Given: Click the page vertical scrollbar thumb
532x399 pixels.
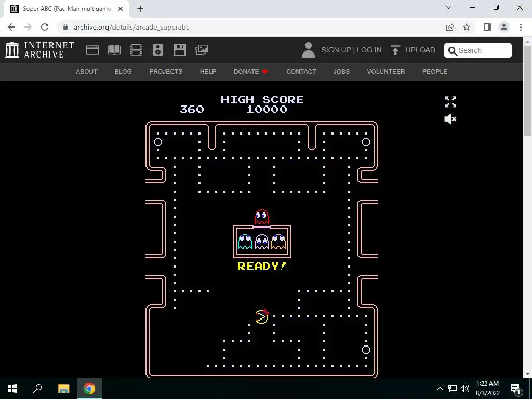Looking at the screenshot, I should pyautogui.click(x=528, y=90).
